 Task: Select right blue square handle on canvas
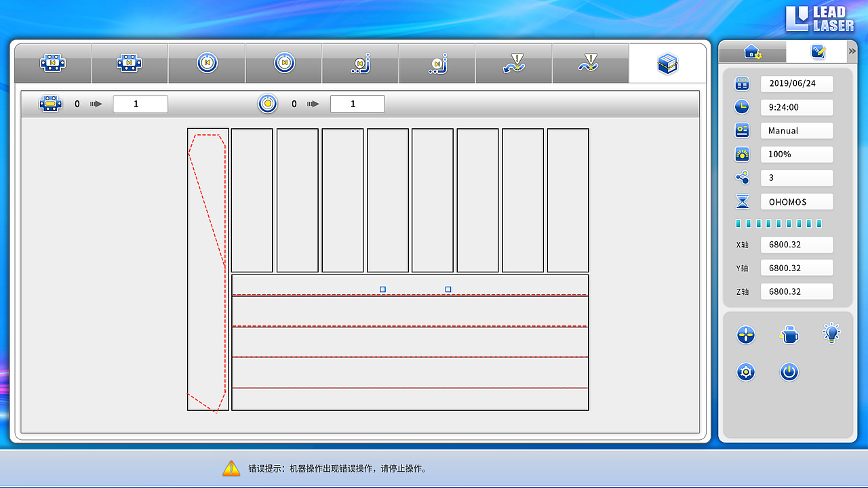click(448, 289)
